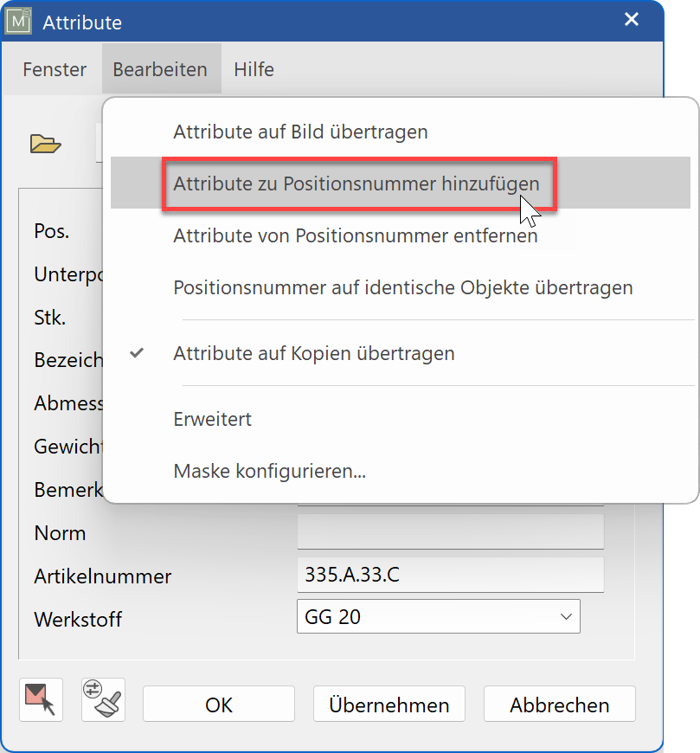This screenshot has width=700, height=753.
Task: Select Attribute von Positionsnummer entfernen
Action: [x=355, y=235]
